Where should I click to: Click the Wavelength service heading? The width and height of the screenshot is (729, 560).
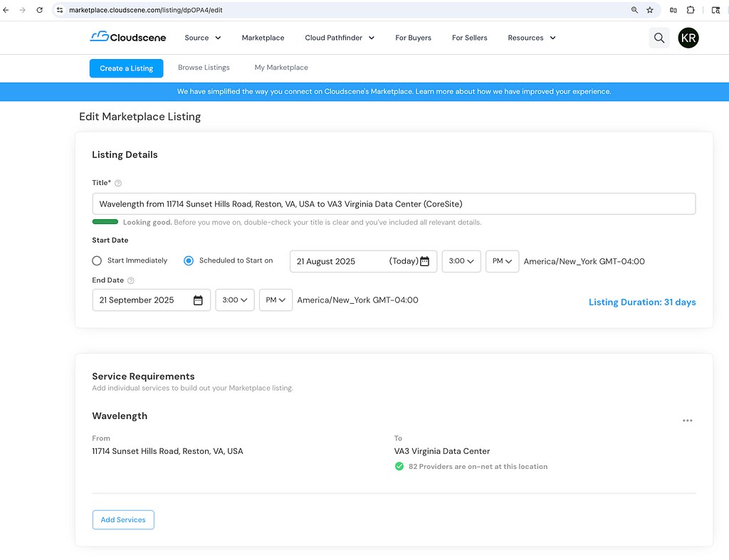pos(120,416)
